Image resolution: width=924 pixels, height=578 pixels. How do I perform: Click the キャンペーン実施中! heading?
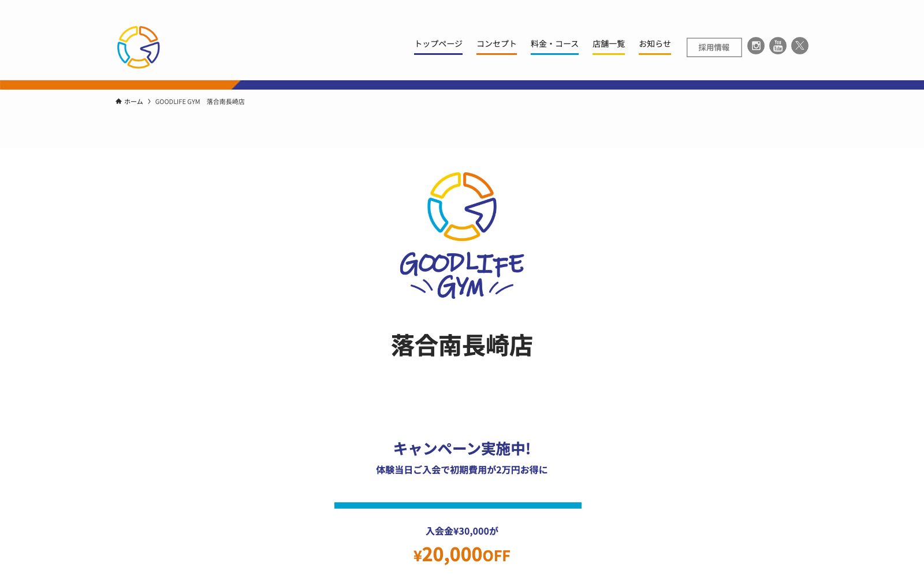[462, 449]
